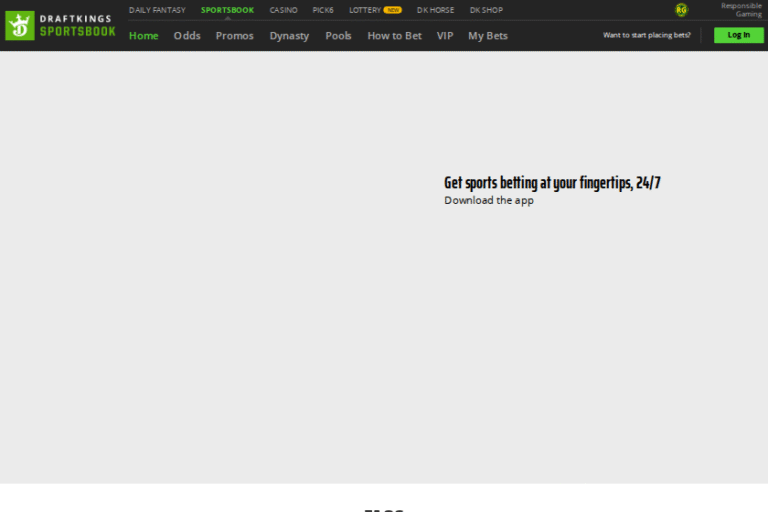Visit the DK Horse site link
768x512 pixels.
(x=435, y=10)
